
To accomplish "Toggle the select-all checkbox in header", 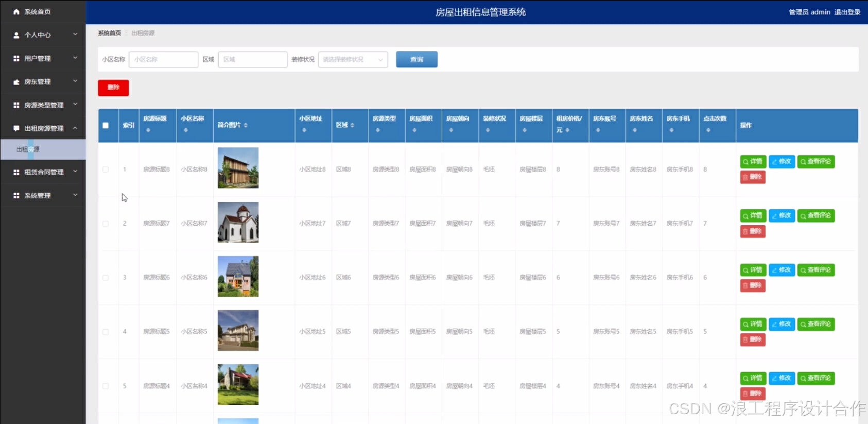I will coord(106,125).
